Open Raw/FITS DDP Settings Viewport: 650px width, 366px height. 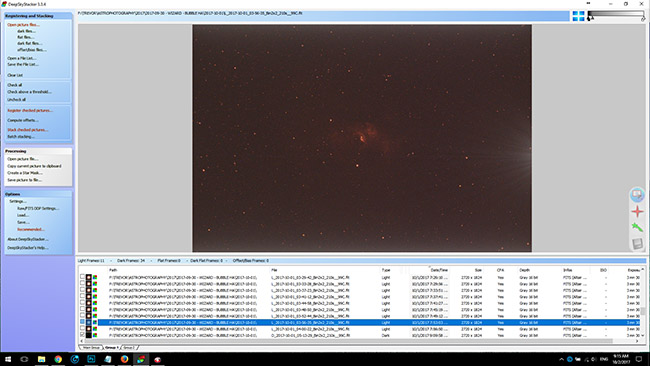38,208
